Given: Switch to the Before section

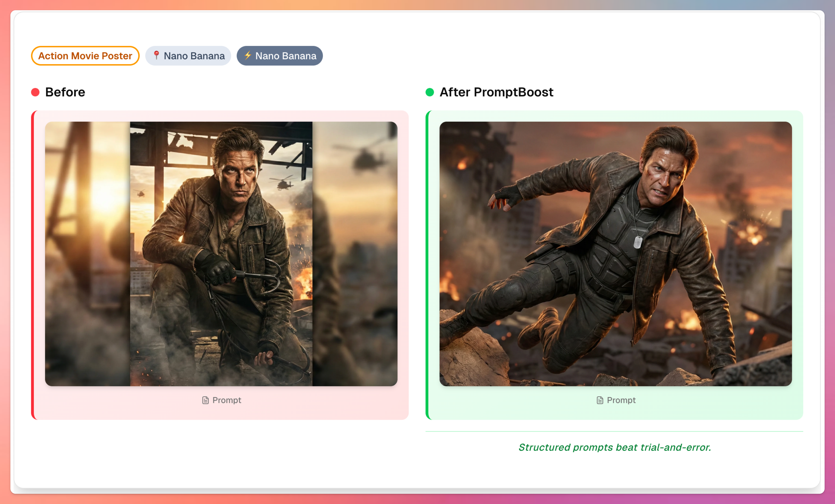Looking at the screenshot, I should (x=65, y=92).
